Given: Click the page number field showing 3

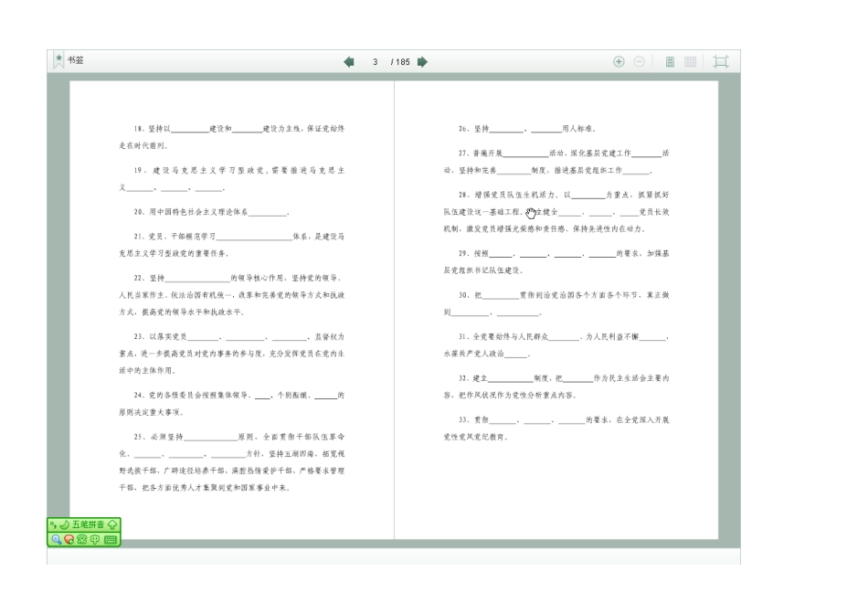Looking at the screenshot, I should click(x=376, y=62).
